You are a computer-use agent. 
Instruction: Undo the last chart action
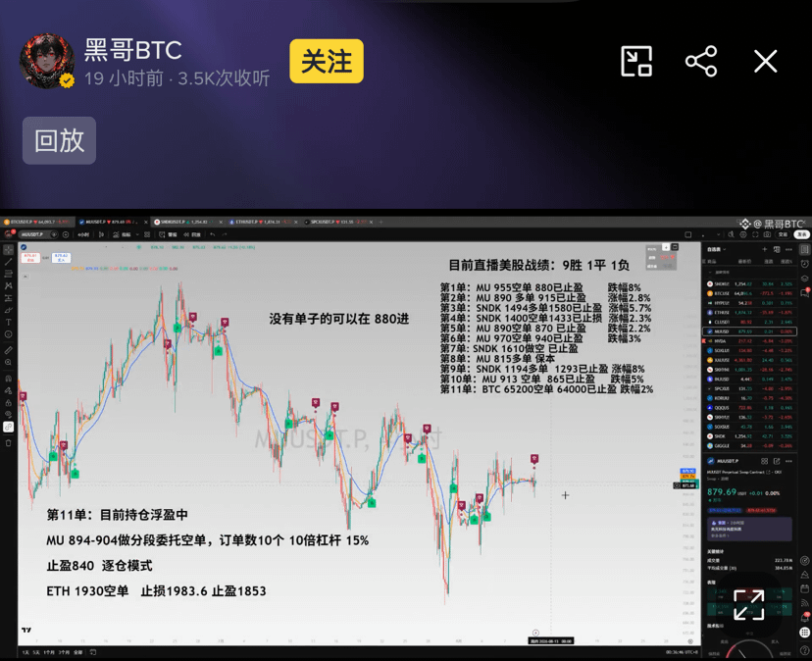pos(213,234)
